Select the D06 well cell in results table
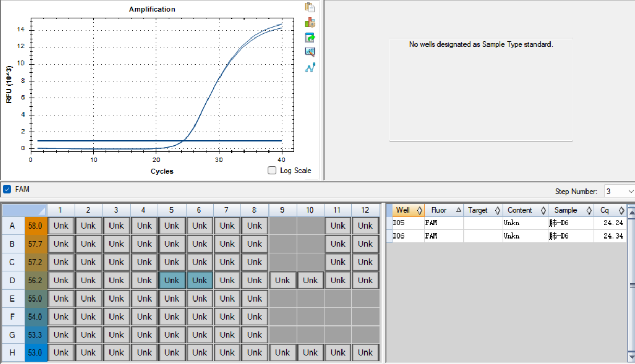 point(408,236)
